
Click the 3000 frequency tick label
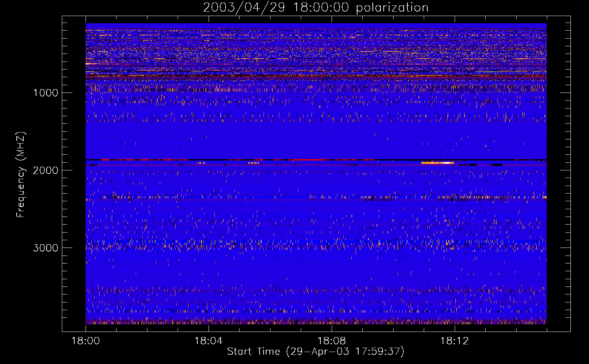(46, 248)
